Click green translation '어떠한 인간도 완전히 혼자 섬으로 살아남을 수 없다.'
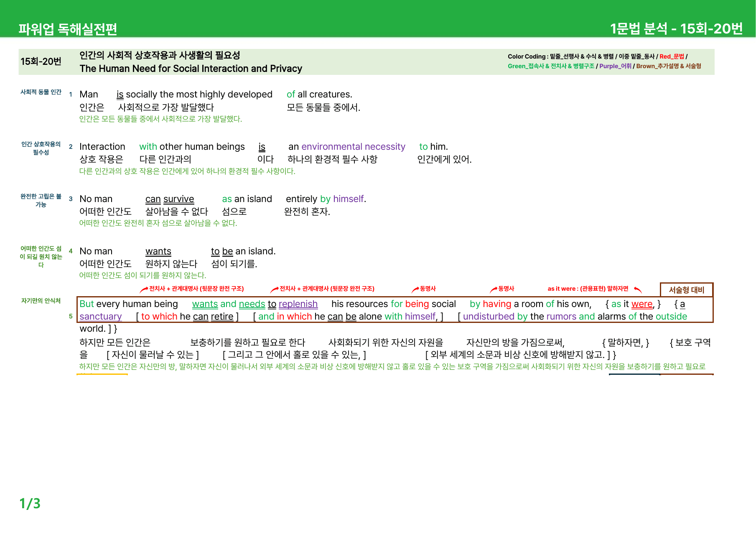Screen dimensions: 756x535 coord(158,223)
